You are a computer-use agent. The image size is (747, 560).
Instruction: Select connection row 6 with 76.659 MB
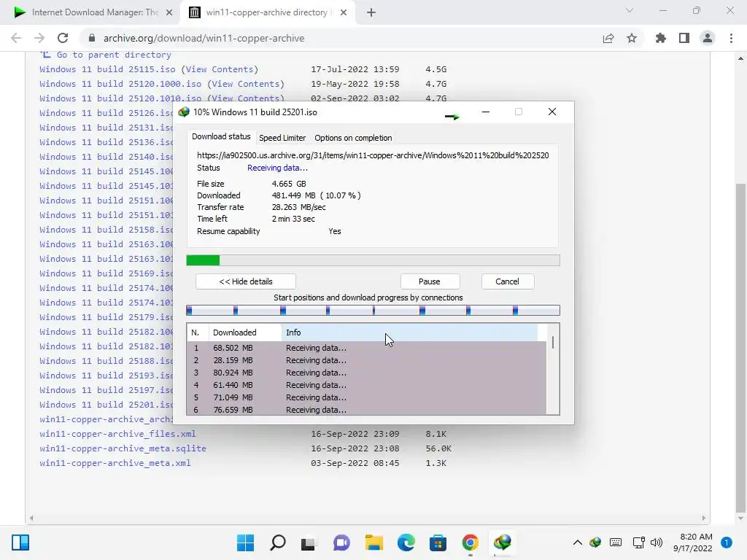click(366, 410)
